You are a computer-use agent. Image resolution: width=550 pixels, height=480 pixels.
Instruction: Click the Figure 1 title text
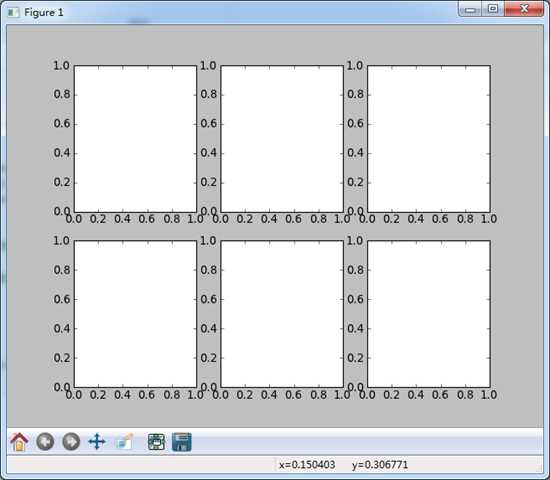(x=44, y=13)
